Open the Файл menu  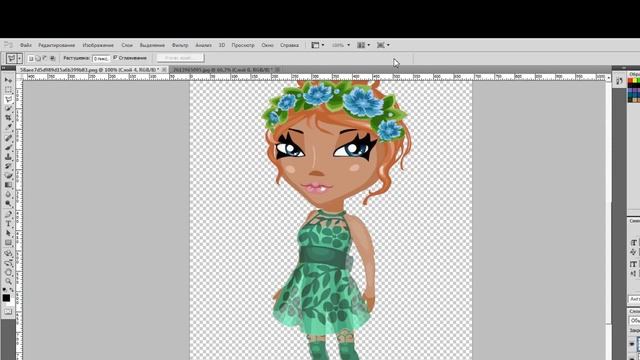26,45
